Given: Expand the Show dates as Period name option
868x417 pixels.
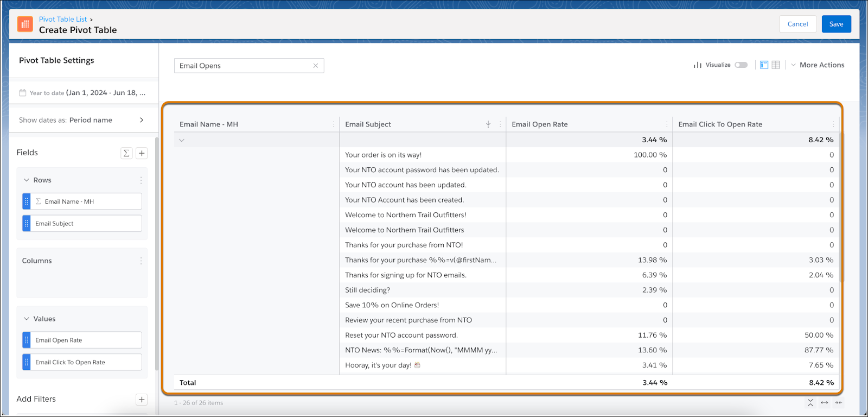Looking at the screenshot, I should tap(84, 120).
